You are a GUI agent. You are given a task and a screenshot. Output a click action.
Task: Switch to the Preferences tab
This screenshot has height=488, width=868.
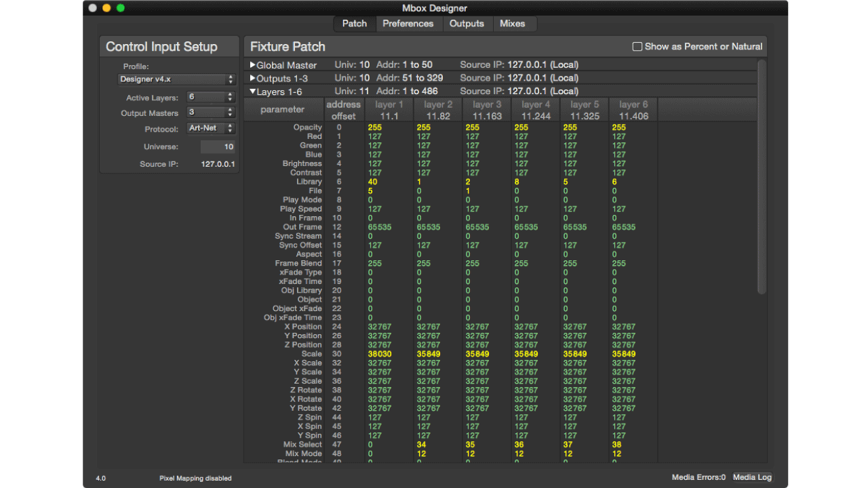point(408,24)
